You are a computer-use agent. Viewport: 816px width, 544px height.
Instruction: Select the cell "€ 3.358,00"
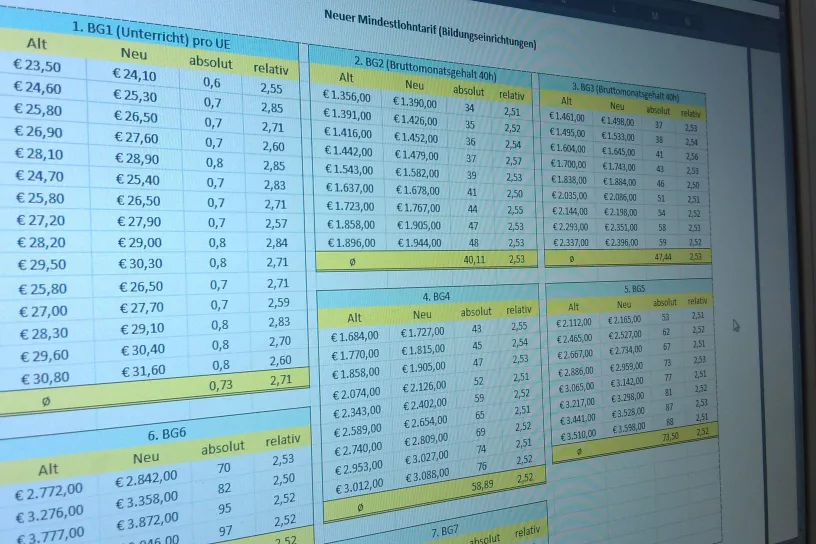[147, 500]
